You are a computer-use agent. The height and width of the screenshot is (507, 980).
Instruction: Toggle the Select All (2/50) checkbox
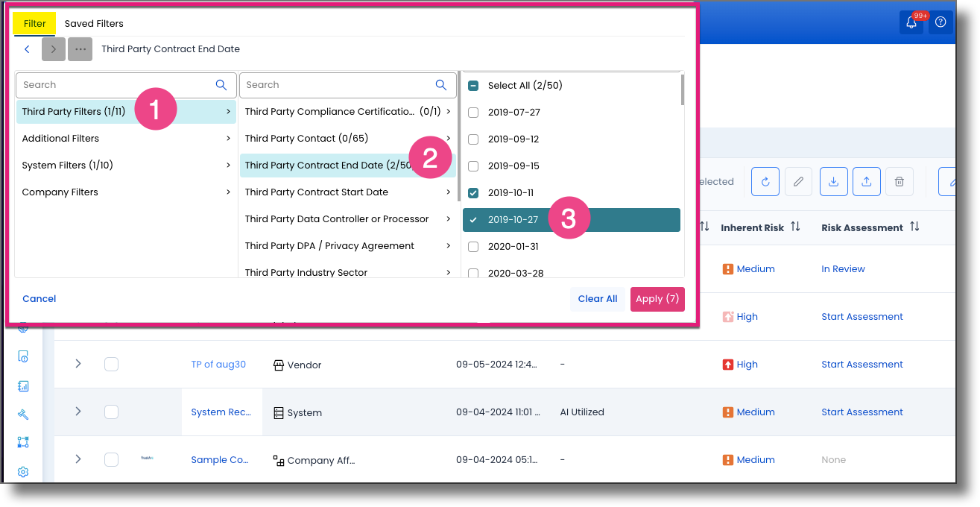[x=473, y=85]
